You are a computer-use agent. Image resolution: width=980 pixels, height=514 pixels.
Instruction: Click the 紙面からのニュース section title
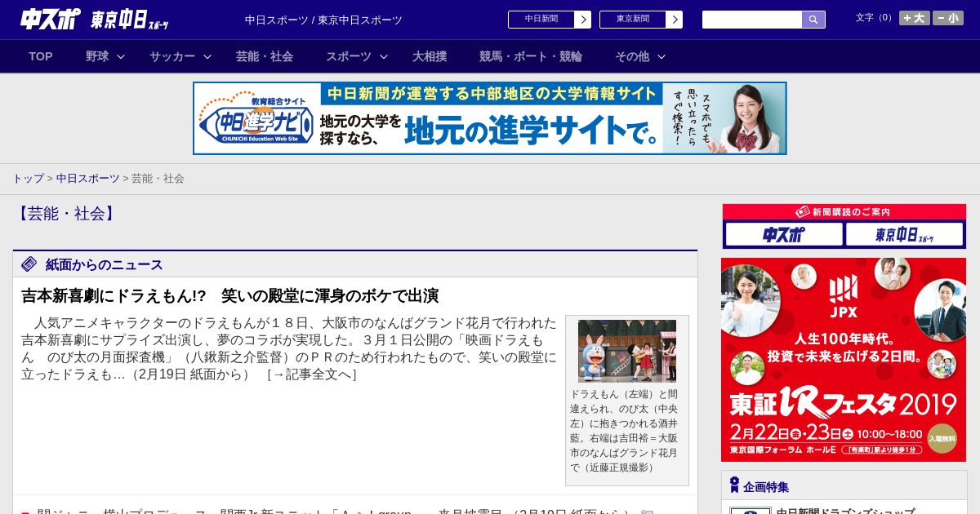point(105,264)
